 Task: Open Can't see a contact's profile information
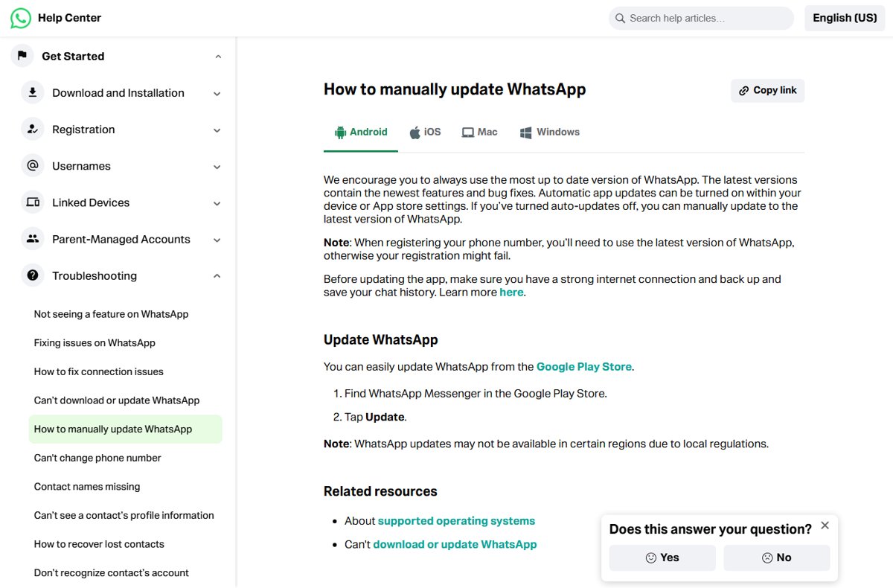click(124, 515)
